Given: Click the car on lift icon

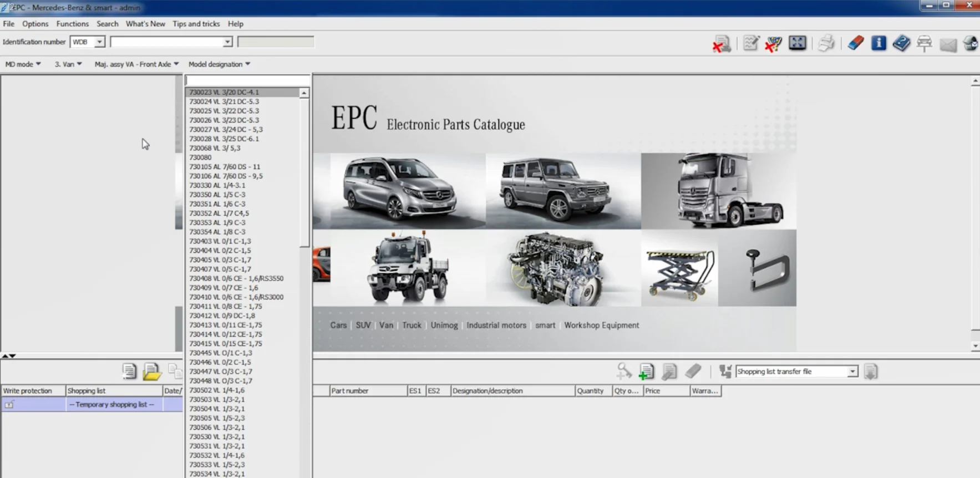Looking at the screenshot, I should (925, 44).
